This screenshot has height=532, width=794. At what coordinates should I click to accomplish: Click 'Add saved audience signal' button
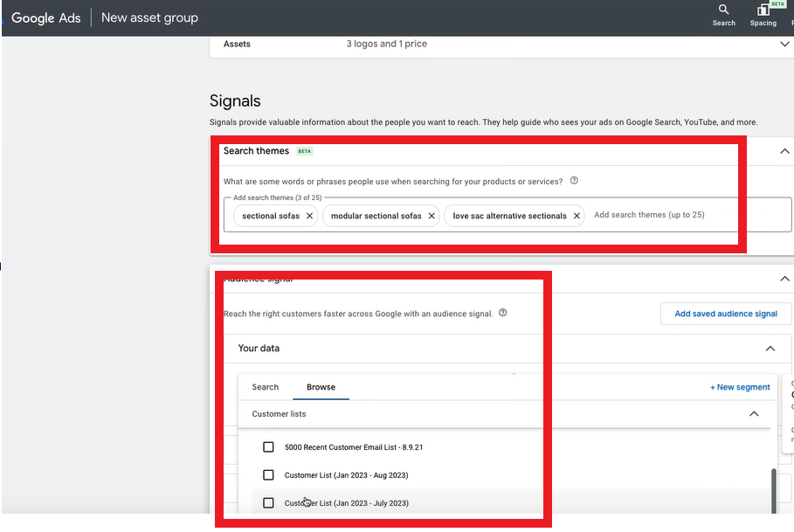tap(725, 314)
